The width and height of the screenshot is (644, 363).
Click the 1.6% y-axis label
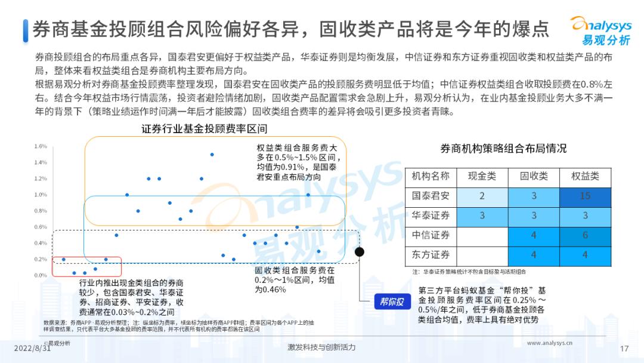click(41, 146)
